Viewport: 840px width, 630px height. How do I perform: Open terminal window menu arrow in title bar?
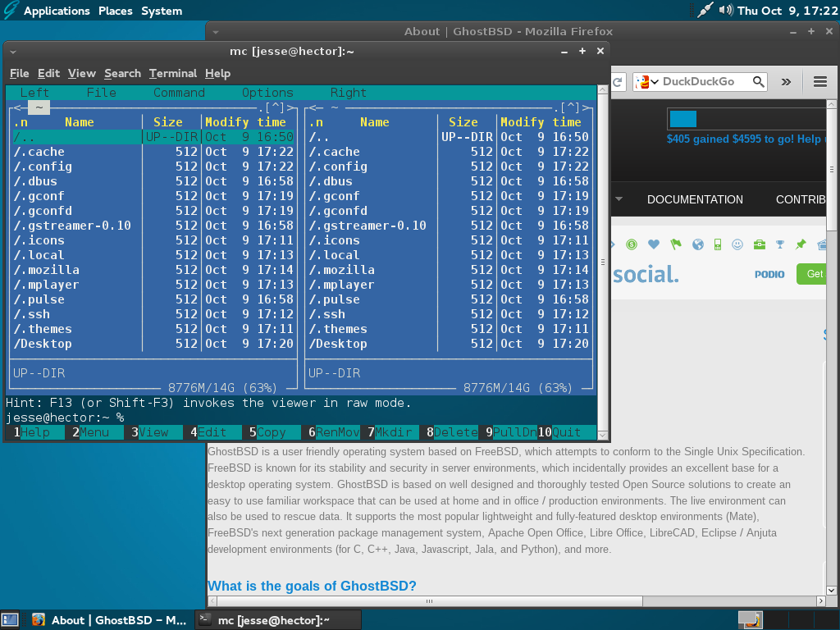tap(13, 52)
